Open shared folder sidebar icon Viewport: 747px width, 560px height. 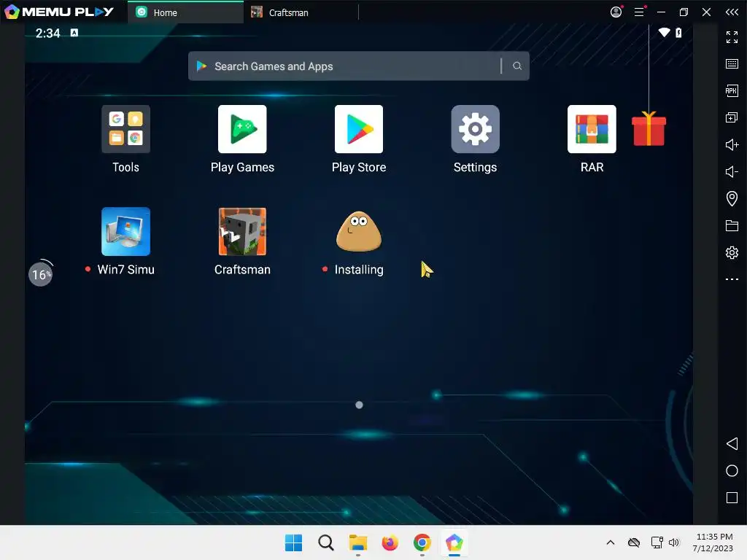pos(732,225)
